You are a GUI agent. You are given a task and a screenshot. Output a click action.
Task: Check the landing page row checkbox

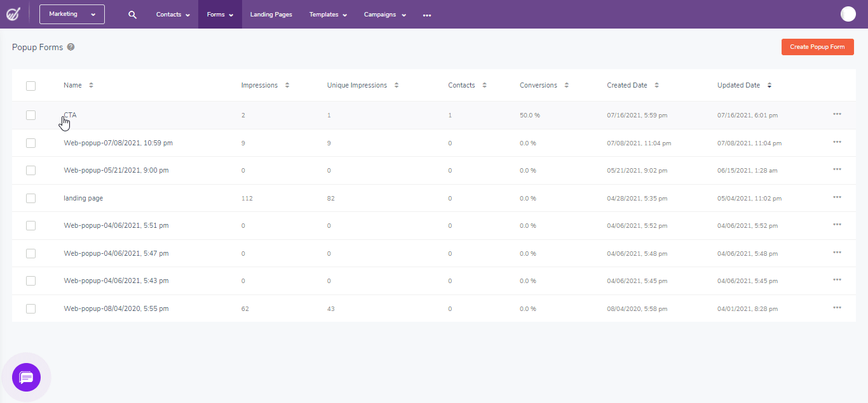[x=31, y=199]
